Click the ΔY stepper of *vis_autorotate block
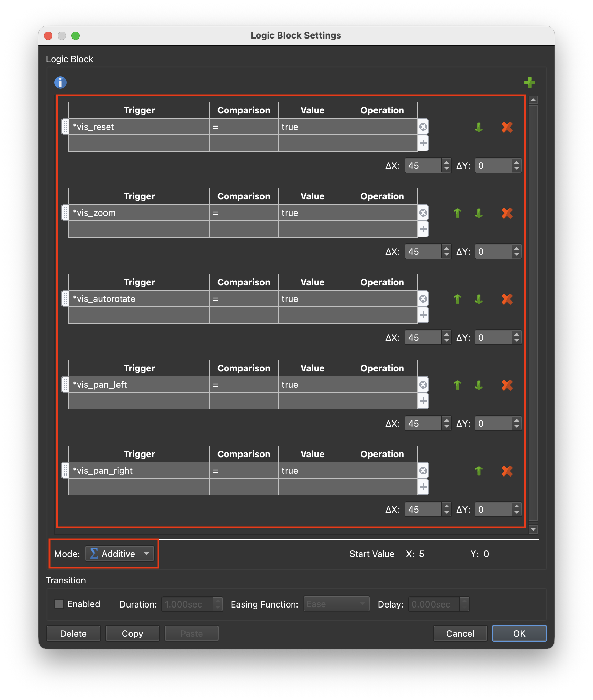 coord(516,338)
